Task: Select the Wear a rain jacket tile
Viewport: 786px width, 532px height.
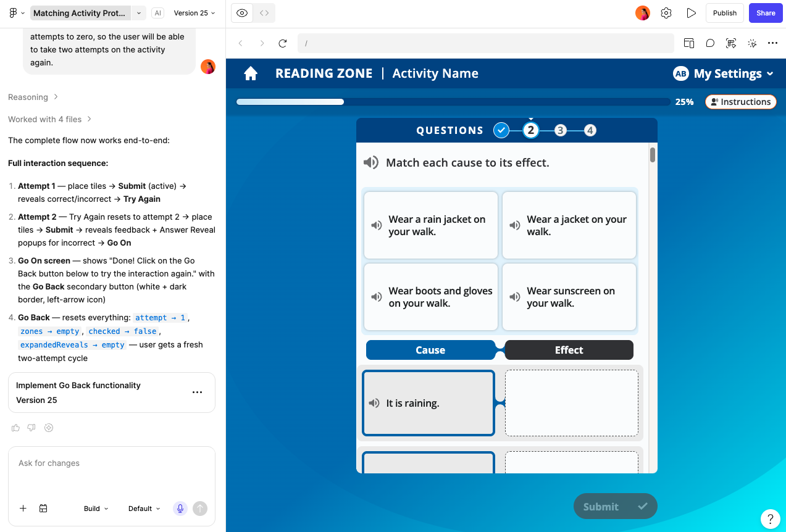Action: tap(431, 225)
